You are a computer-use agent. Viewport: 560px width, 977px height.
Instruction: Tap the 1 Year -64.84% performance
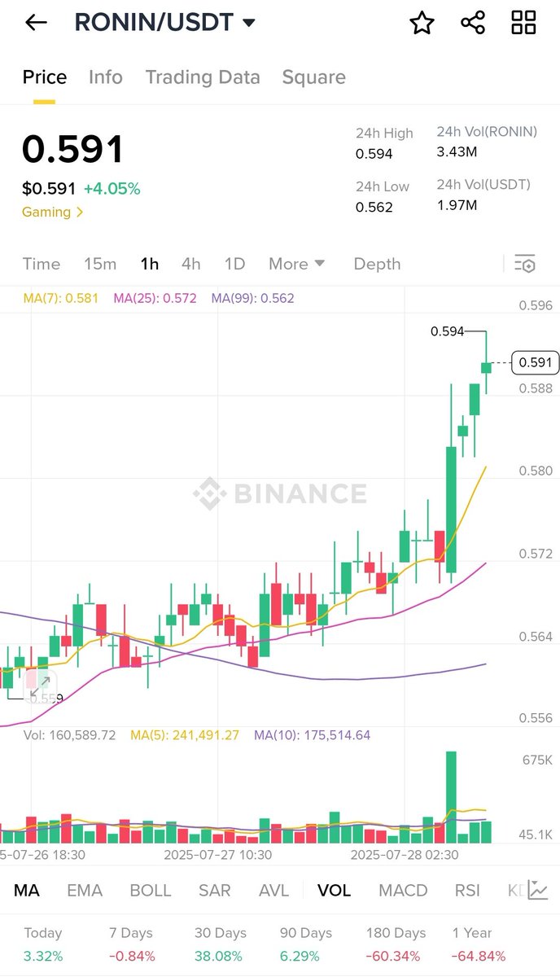[479, 944]
